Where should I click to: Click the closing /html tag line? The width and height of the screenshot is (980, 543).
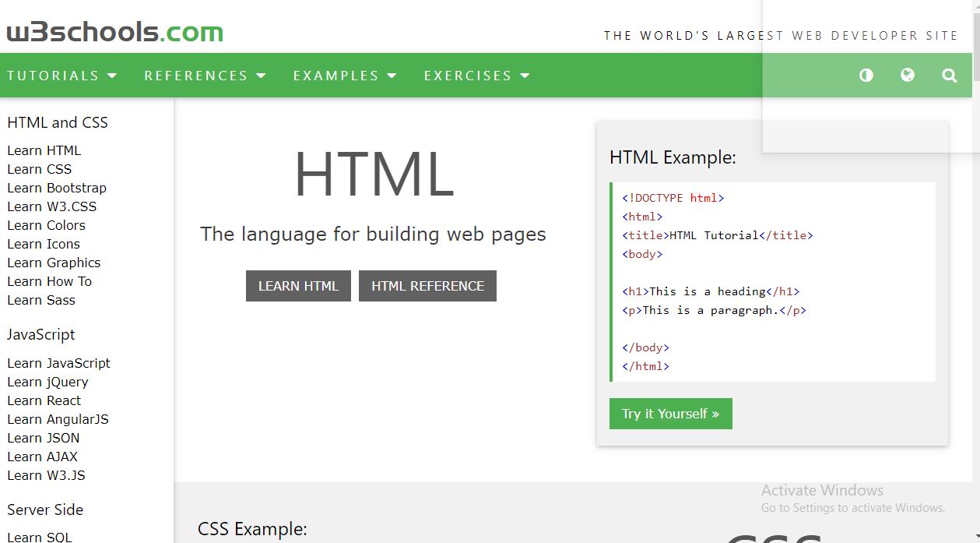(x=645, y=366)
